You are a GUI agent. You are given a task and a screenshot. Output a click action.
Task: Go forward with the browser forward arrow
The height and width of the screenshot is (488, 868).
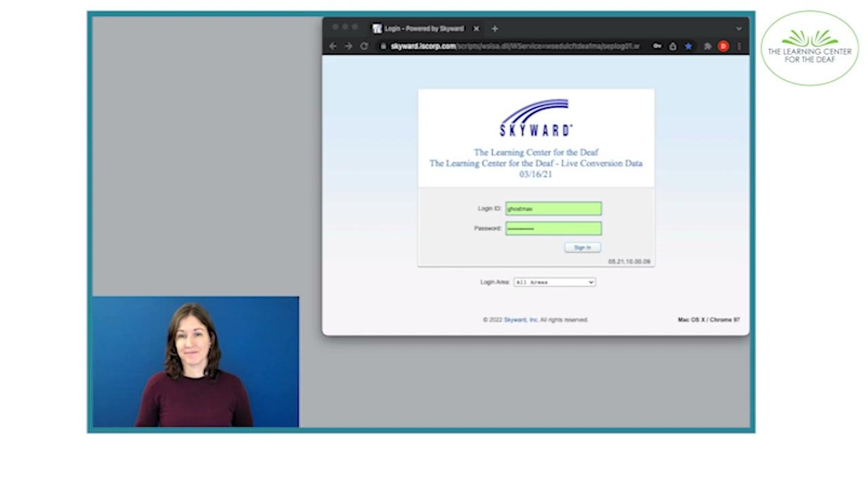tap(349, 46)
